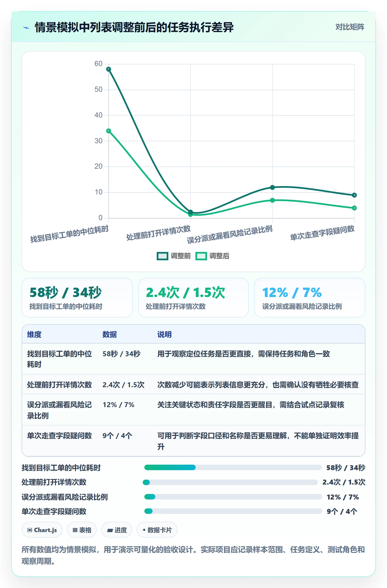Click the 数据卡片 tag chip
The height and width of the screenshot is (588, 387).
[x=157, y=530]
